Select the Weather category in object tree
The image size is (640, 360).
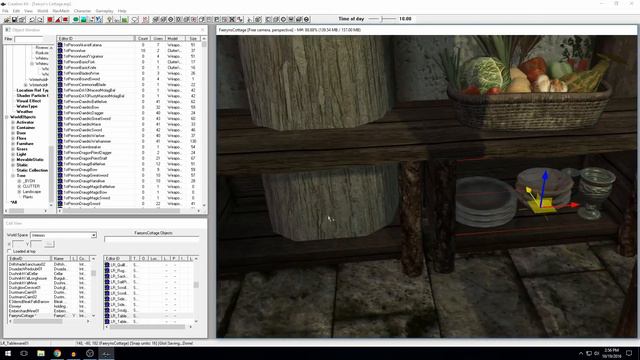point(24,111)
